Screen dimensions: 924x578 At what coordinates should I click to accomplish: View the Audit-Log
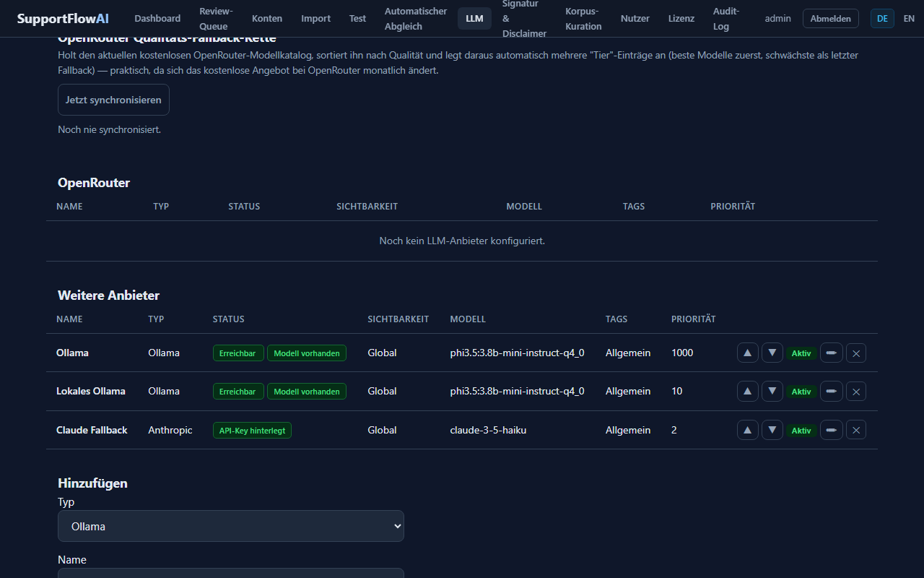click(725, 19)
